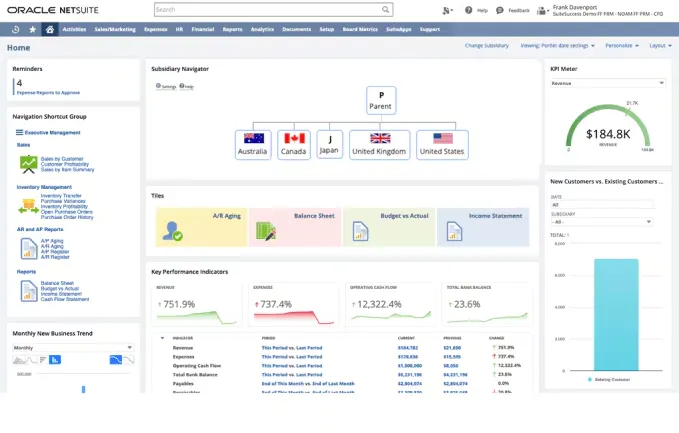The image size is (679, 433).
Task: Open the Shortcuts star icon
Action: click(x=32, y=29)
